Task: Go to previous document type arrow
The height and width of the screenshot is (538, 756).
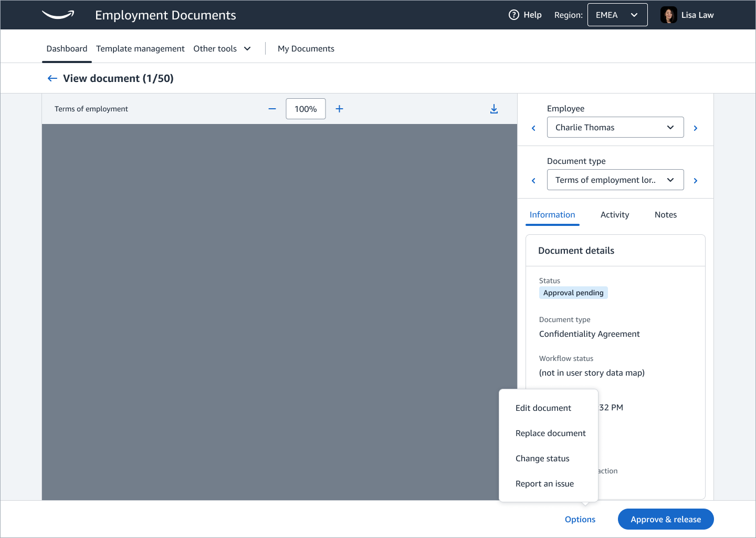Action: coord(533,181)
